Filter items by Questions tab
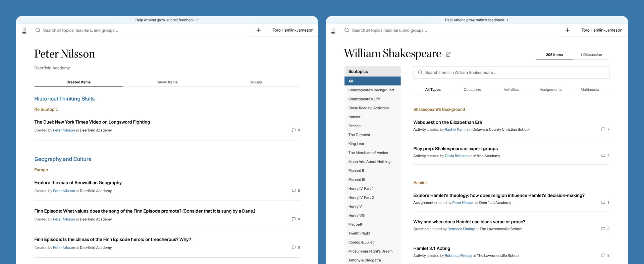644x264 pixels. tap(472, 90)
